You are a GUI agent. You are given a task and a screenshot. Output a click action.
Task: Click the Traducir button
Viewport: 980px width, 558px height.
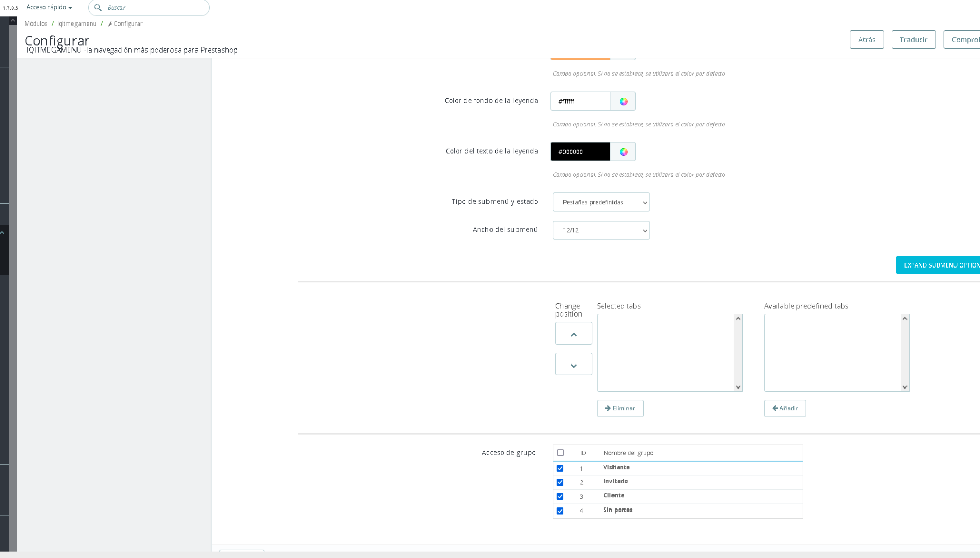[x=913, y=40]
